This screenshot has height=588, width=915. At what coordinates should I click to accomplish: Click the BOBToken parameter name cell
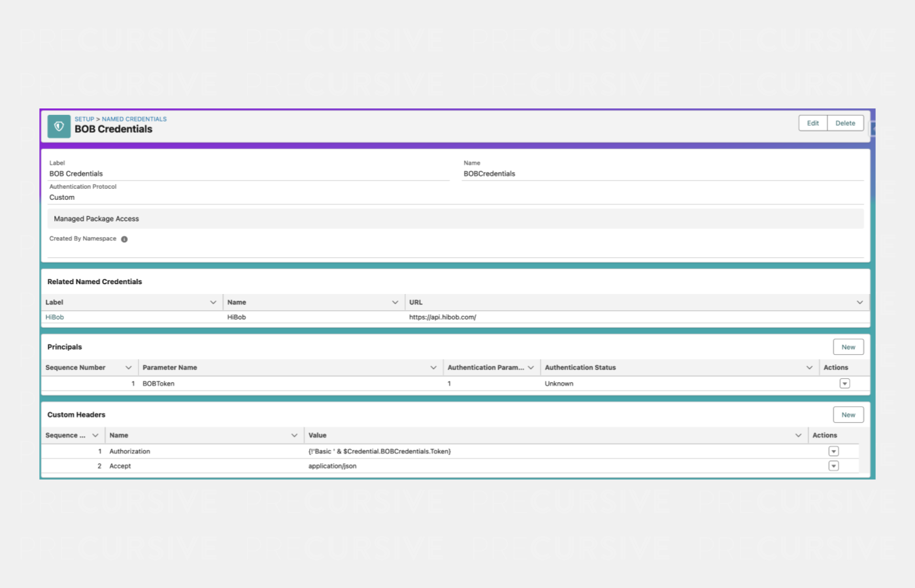tap(159, 384)
